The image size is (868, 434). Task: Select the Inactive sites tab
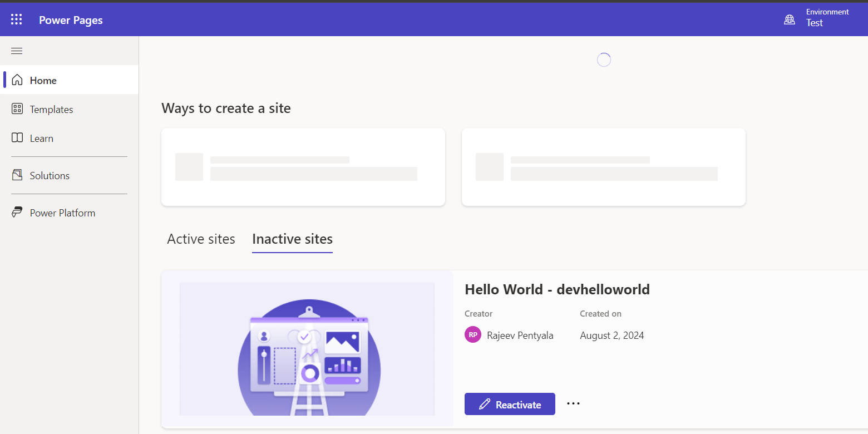coord(292,239)
